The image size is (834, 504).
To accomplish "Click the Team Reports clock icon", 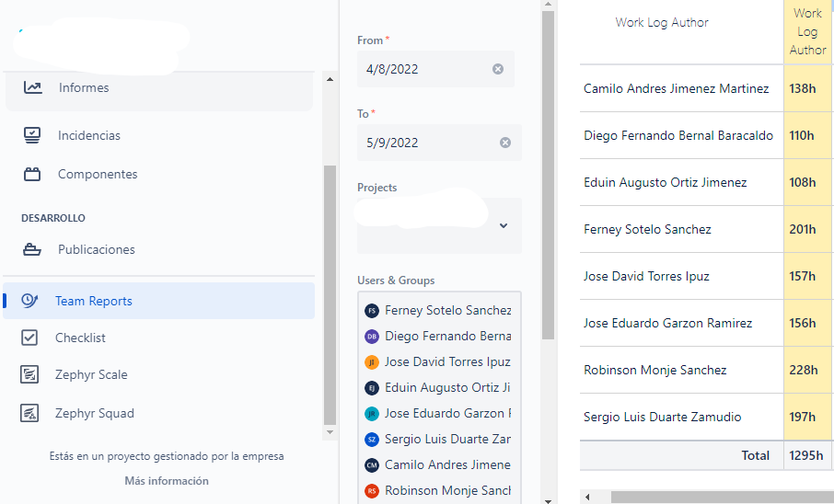I will (29, 301).
